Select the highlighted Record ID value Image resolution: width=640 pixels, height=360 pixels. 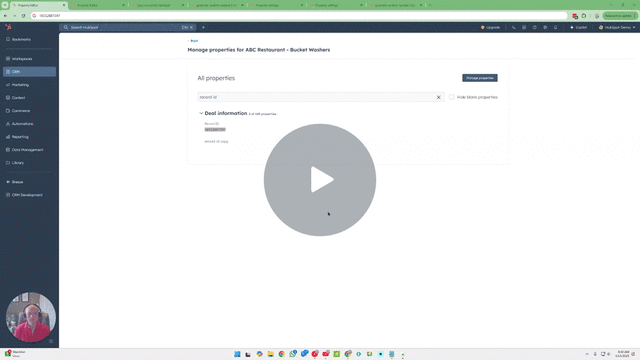215,129
